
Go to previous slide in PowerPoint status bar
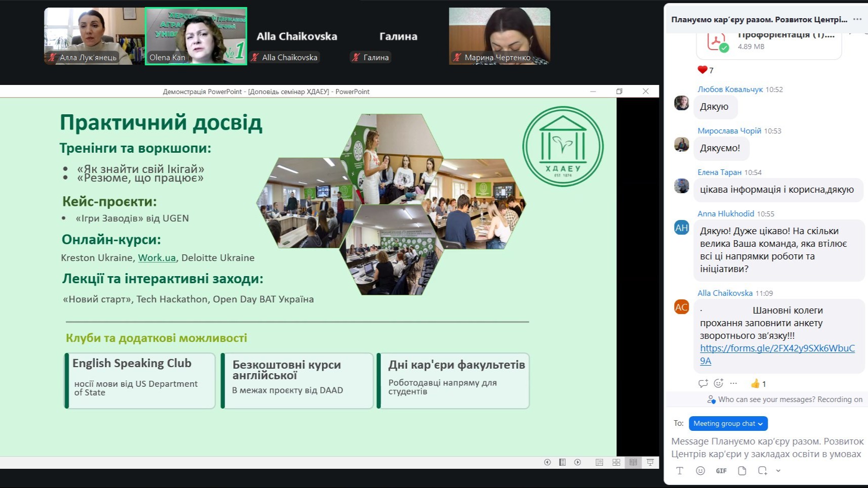[x=547, y=462]
